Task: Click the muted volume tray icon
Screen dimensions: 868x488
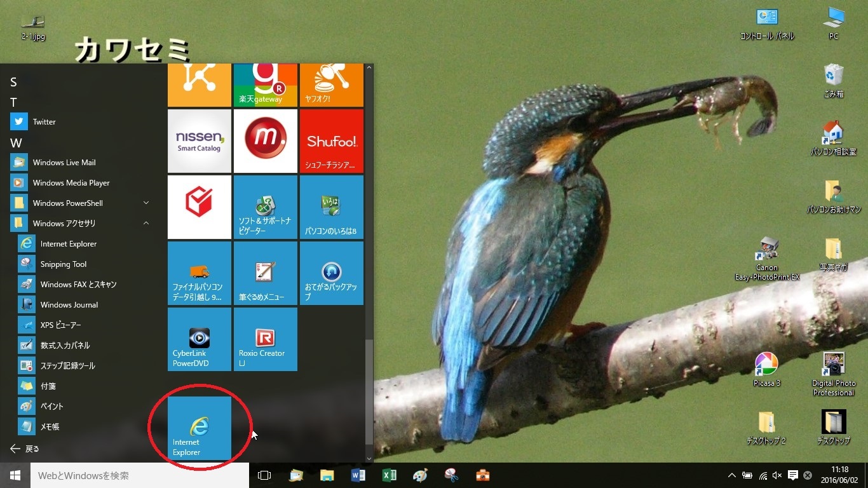Action: 777,475
